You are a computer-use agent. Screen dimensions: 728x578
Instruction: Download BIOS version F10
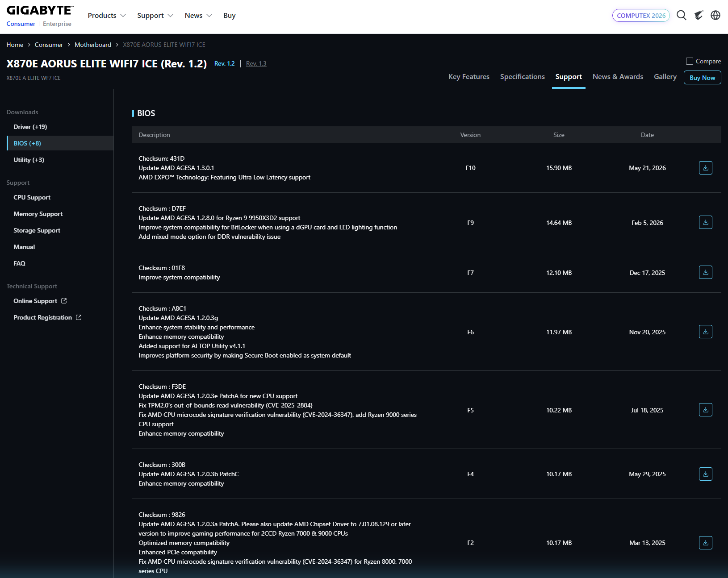[x=705, y=168]
